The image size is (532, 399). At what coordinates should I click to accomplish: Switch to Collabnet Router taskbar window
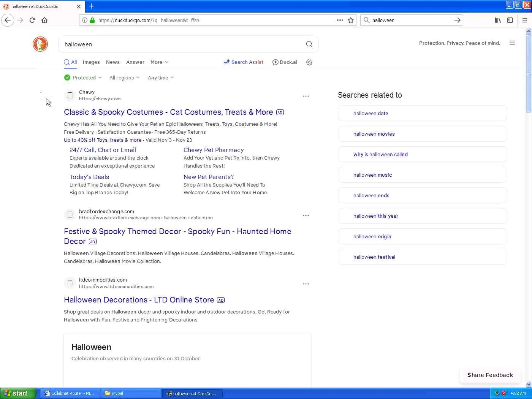[70, 393]
